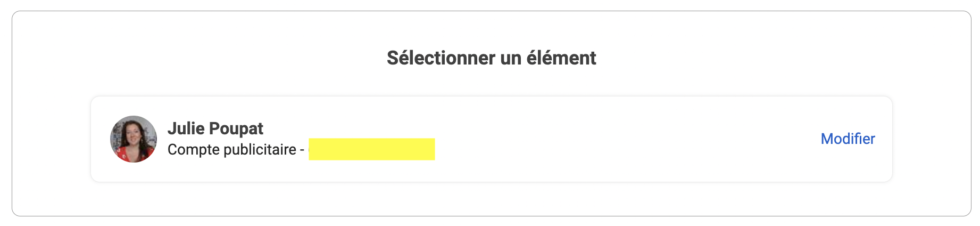Click the word "élément" in the title
This screenshot has height=226, width=980.
[x=561, y=58]
